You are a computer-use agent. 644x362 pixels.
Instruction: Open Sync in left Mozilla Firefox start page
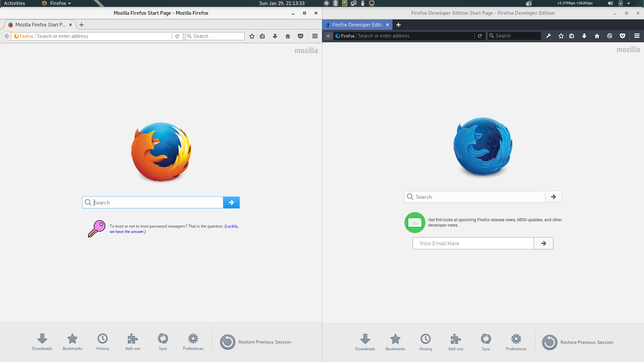coord(163,342)
